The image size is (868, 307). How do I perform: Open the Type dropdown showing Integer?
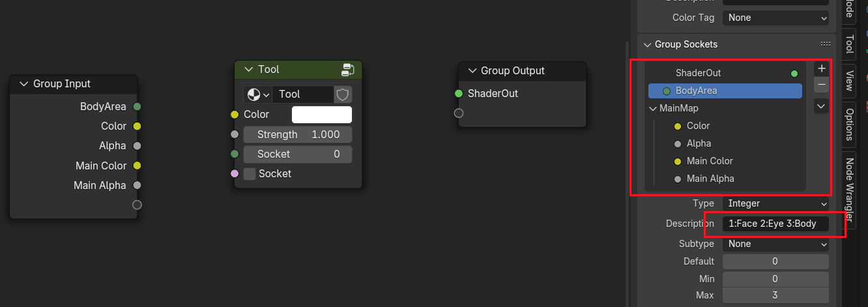tap(775, 203)
